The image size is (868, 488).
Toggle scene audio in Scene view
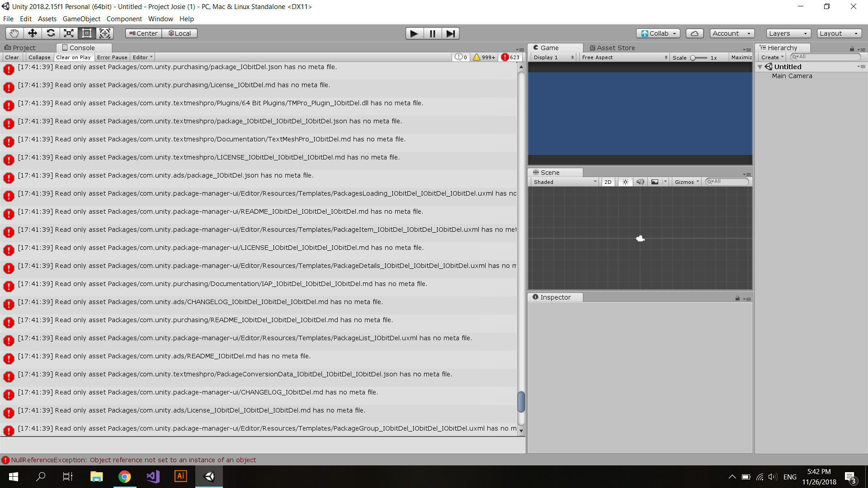click(640, 182)
